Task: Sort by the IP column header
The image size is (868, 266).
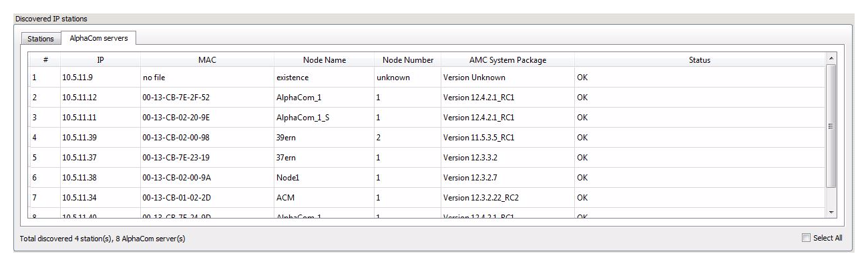Action: click(100, 60)
